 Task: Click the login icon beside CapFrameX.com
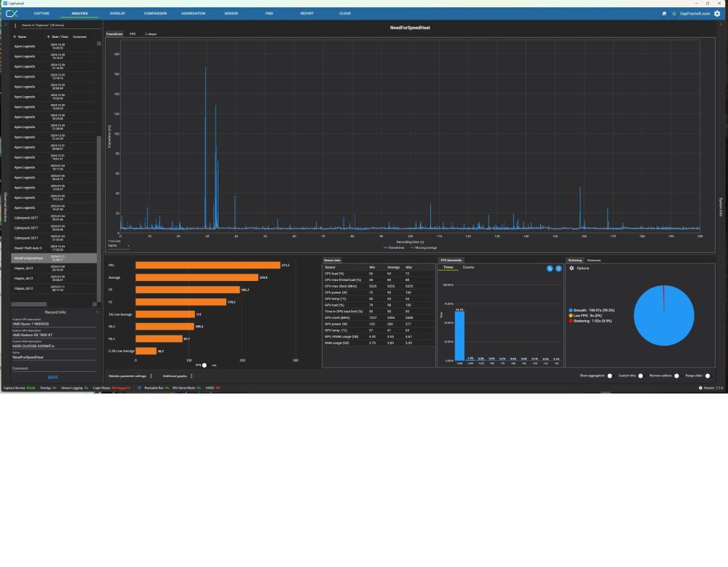(673, 14)
